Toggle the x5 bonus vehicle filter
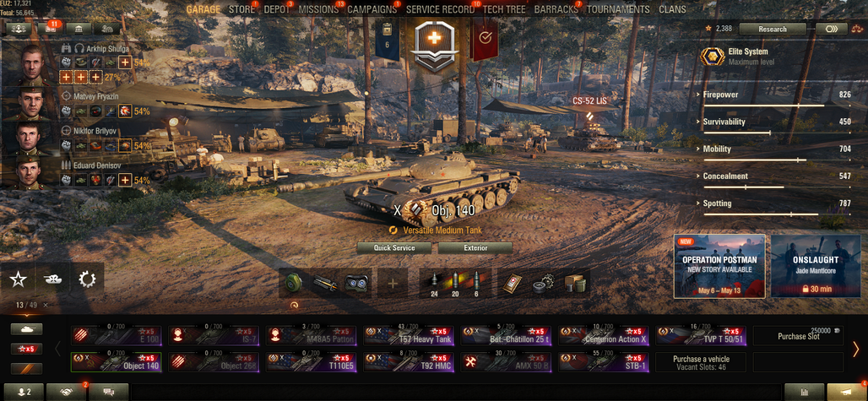This screenshot has height=401, width=868. (26, 349)
